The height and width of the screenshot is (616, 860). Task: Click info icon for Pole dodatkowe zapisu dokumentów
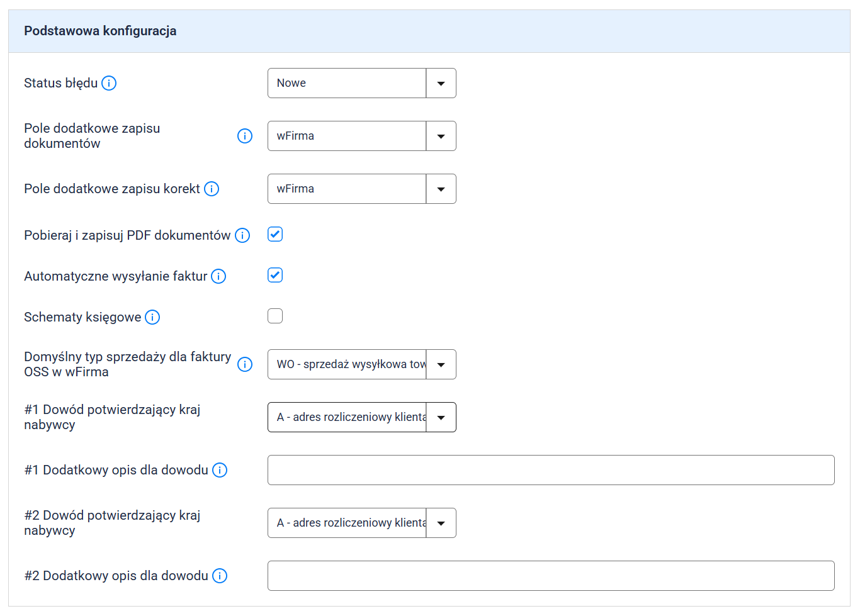click(x=245, y=136)
